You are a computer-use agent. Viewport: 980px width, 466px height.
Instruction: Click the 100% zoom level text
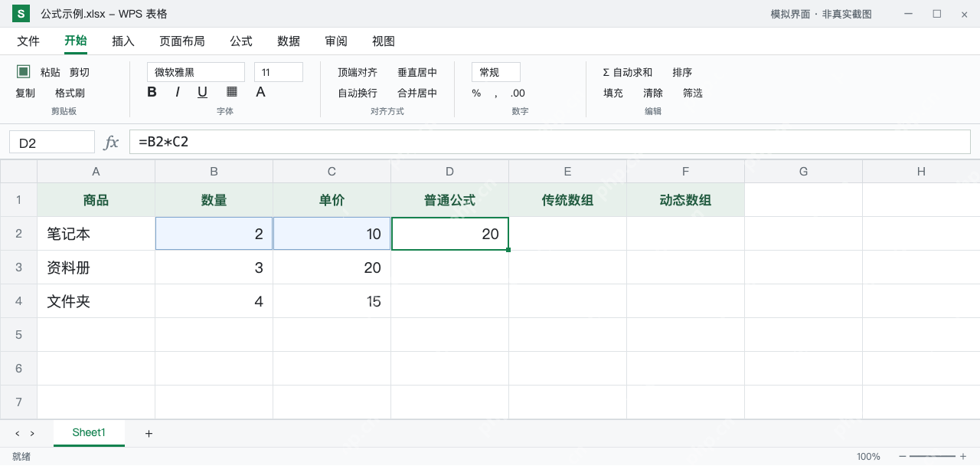[868, 456]
